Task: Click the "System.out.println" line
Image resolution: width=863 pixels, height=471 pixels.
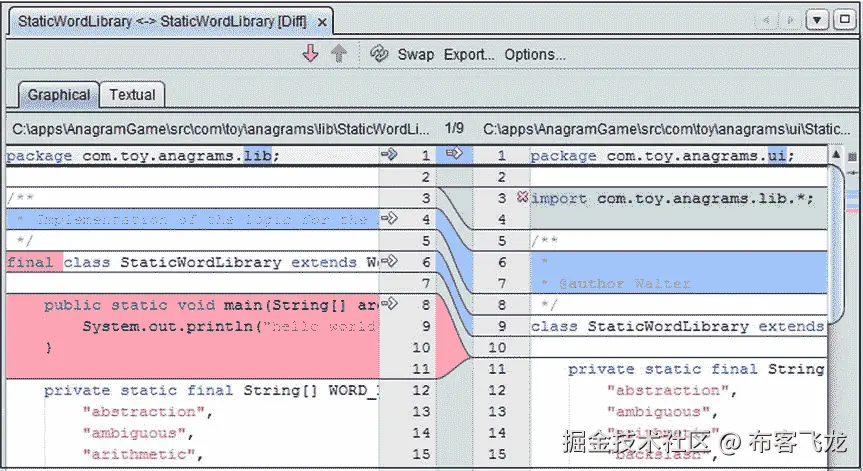Action: 230,326
